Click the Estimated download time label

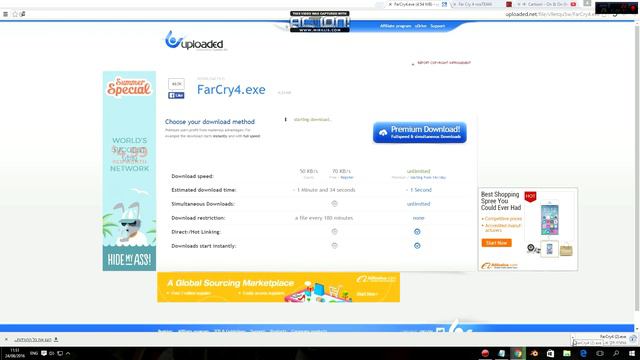(204, 190)
